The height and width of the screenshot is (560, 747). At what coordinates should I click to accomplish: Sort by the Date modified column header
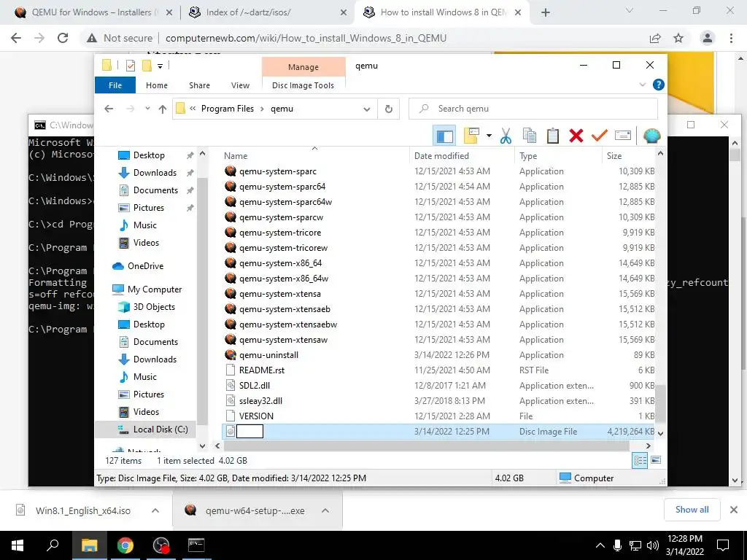[441, 156]
